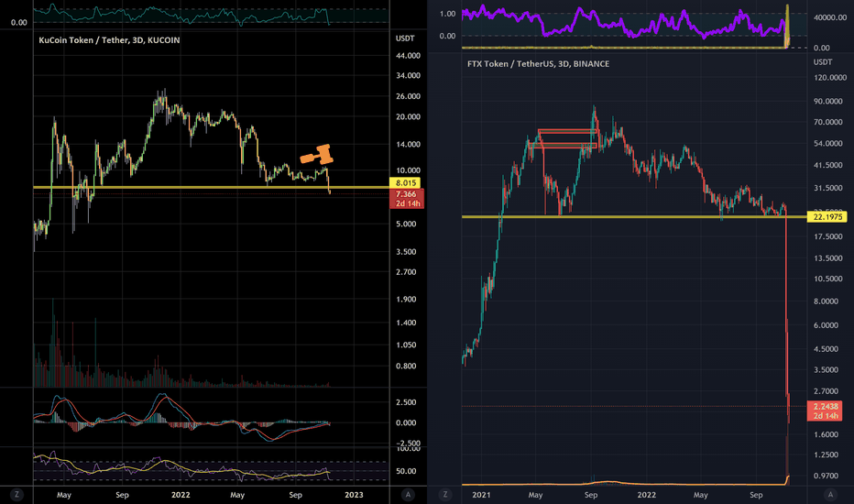Click the USDT currency label on FTX chart
This screenshot has width=854, height=504.
(x=823, y=62)
